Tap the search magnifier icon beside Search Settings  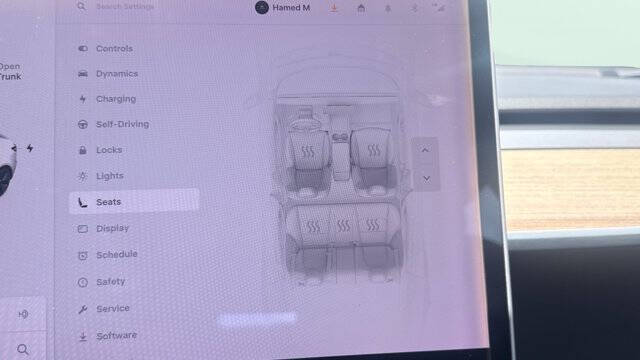(x=82, y=7)
